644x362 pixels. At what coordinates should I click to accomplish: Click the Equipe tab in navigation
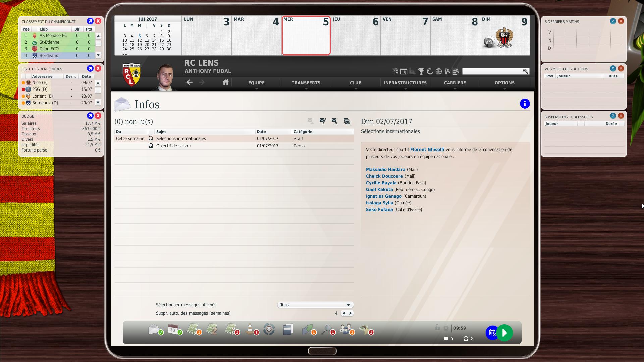[x=256, y=83]
